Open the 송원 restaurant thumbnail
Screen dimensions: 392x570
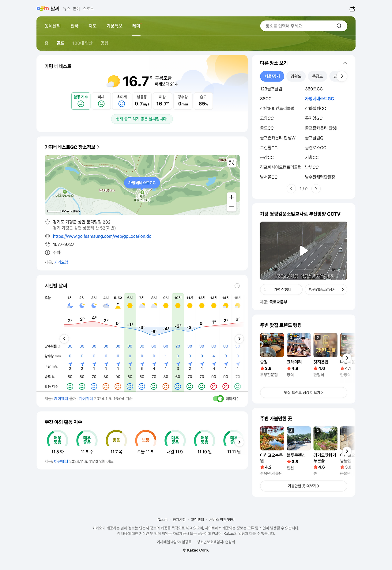[272, 345]
